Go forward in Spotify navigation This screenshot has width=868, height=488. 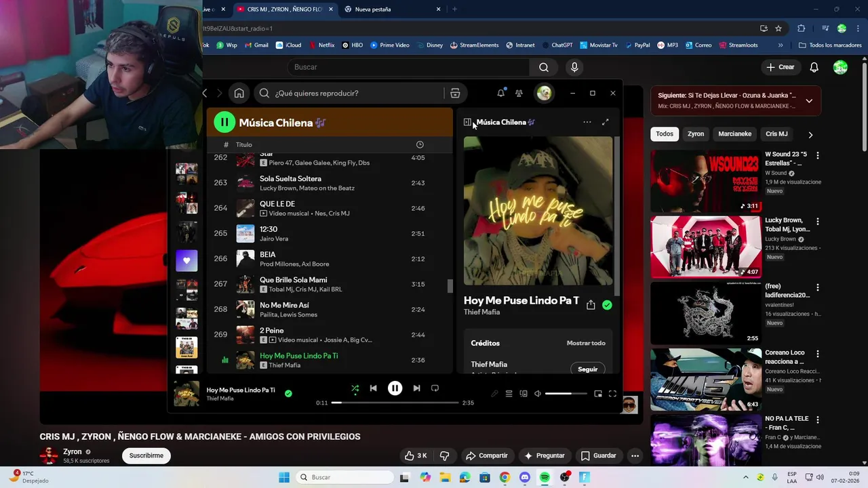coord(219,94)
